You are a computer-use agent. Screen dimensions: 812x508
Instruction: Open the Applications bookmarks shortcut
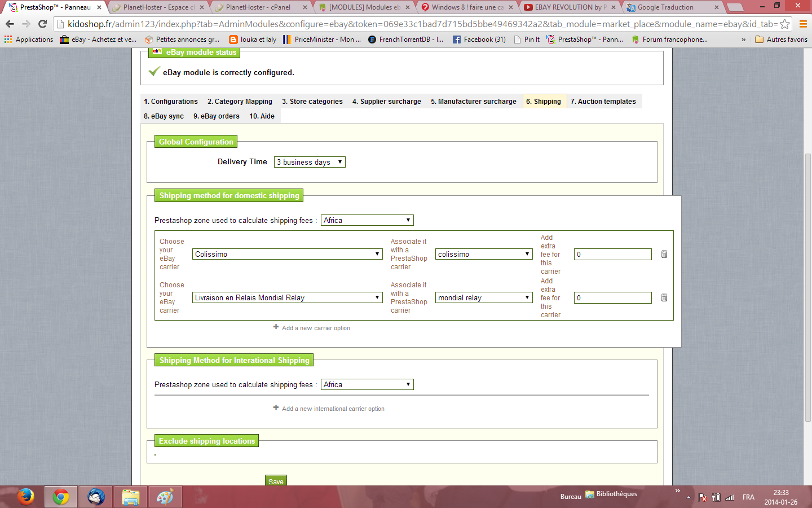coord(29,40)
